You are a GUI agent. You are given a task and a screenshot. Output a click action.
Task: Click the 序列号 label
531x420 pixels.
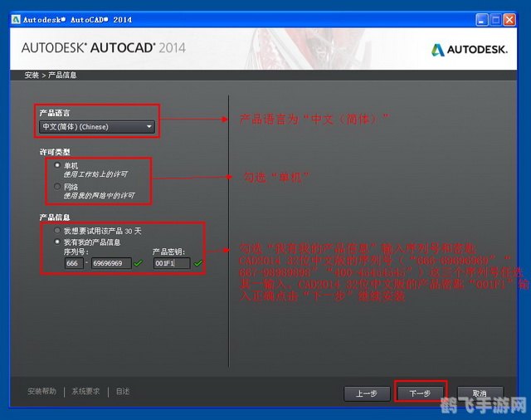coord(76,252)
